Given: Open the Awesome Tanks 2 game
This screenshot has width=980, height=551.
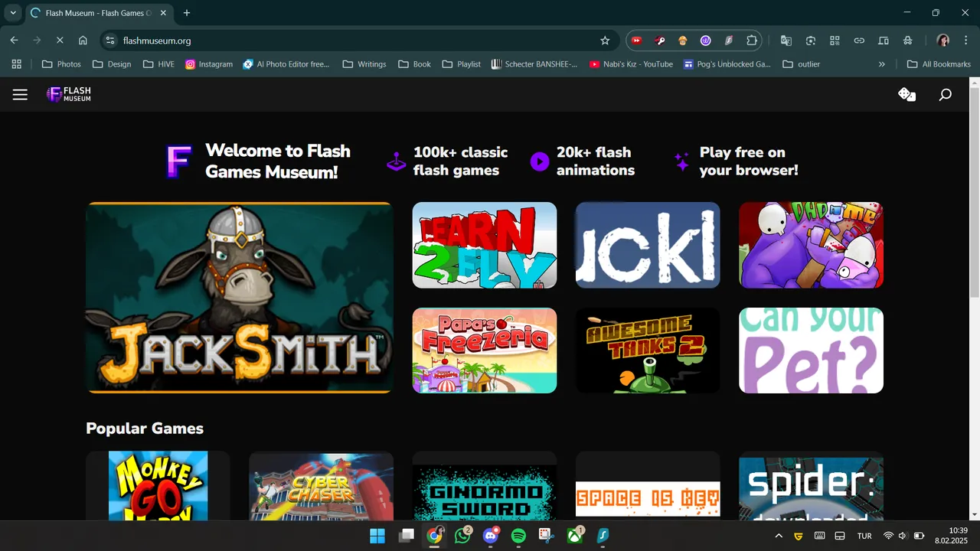Looking at the screenshot, I should coord(648,350).
